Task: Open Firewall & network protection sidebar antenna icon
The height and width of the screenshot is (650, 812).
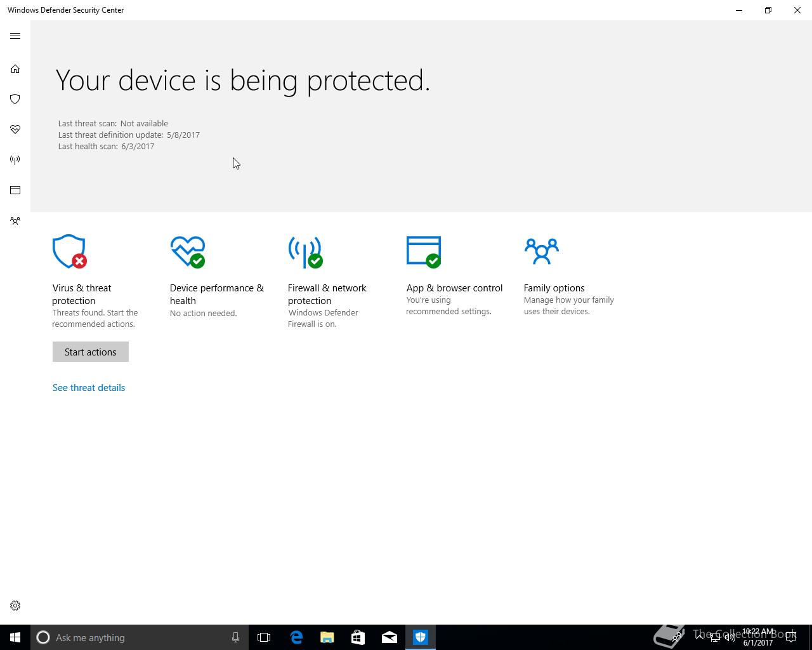Action: [x=15, y=160]
